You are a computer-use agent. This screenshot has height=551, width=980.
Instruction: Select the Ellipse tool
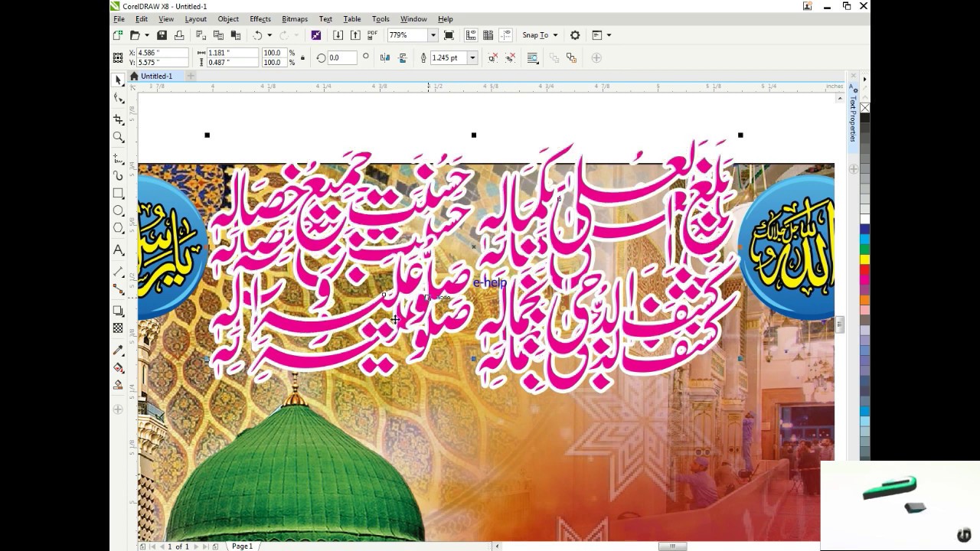[x=119, y=210]
